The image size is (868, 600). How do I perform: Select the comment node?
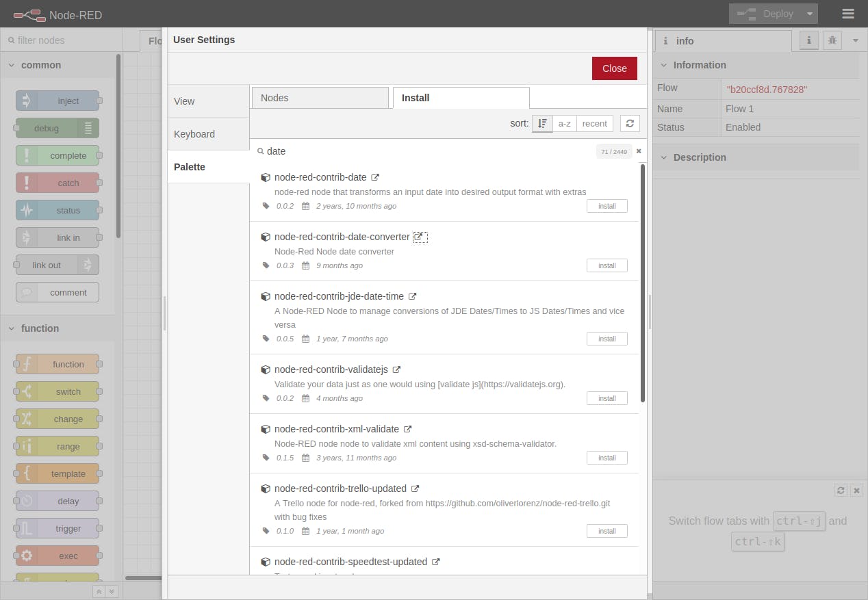coord(58,292)
